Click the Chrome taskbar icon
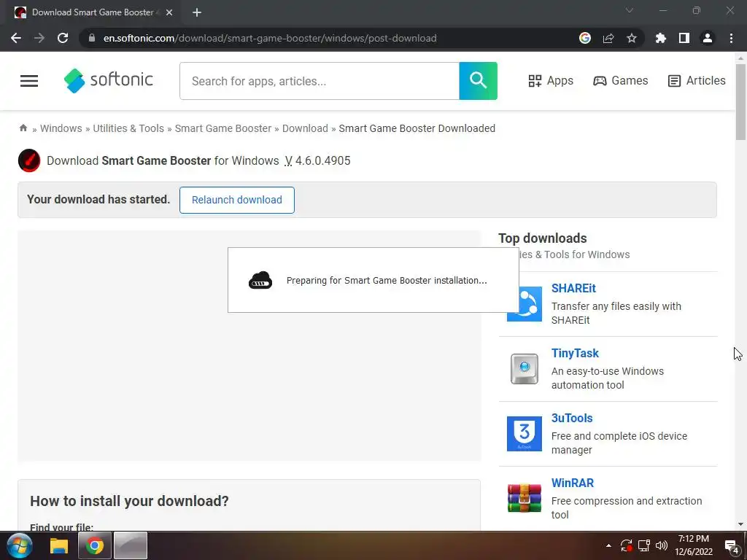 94,545
